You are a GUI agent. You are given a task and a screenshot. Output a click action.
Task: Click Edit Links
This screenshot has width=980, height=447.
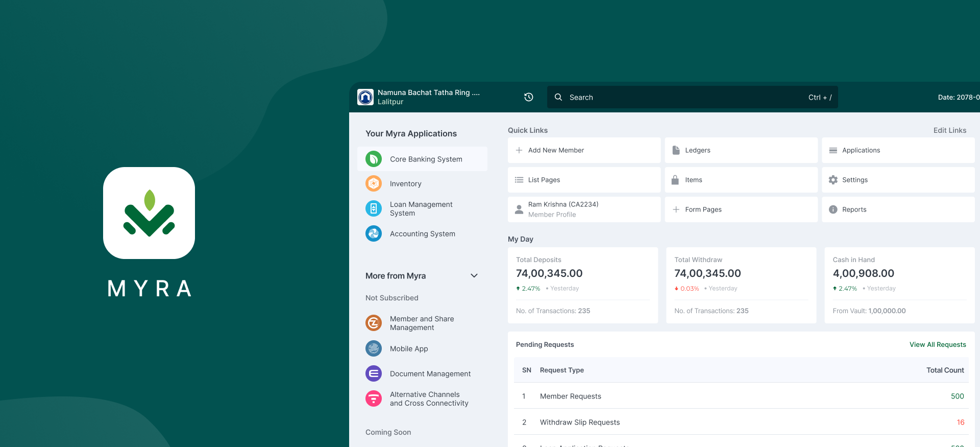949,130
